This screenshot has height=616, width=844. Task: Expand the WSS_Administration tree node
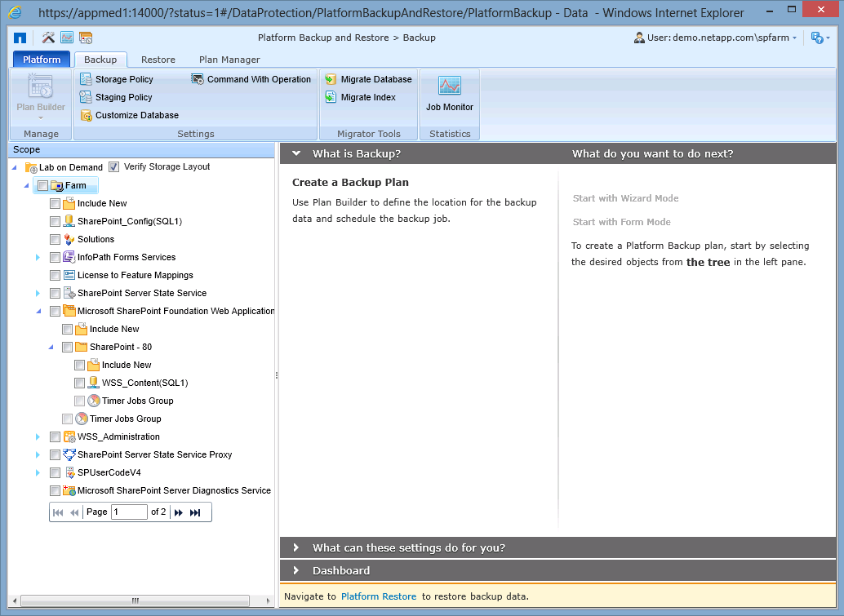tap(38, 437)
